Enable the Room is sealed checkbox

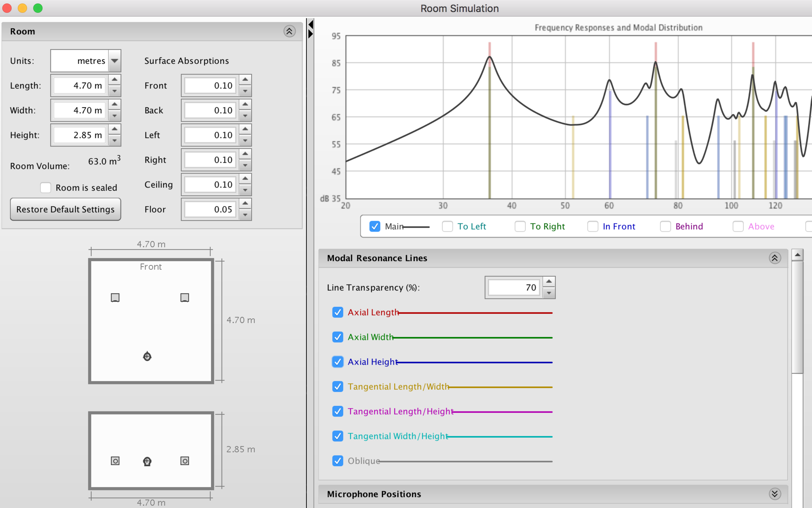click(46, 188)
